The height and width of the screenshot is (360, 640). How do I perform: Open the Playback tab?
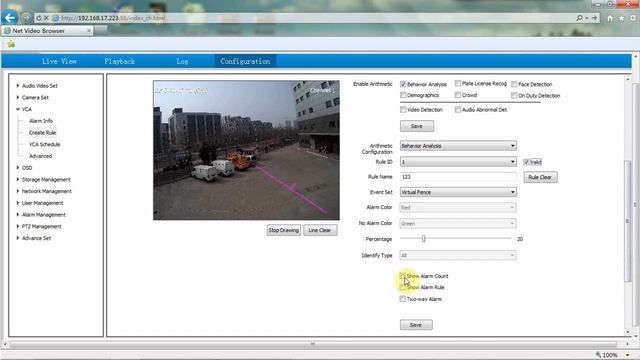pyautogui.click(x=120, y=61)
